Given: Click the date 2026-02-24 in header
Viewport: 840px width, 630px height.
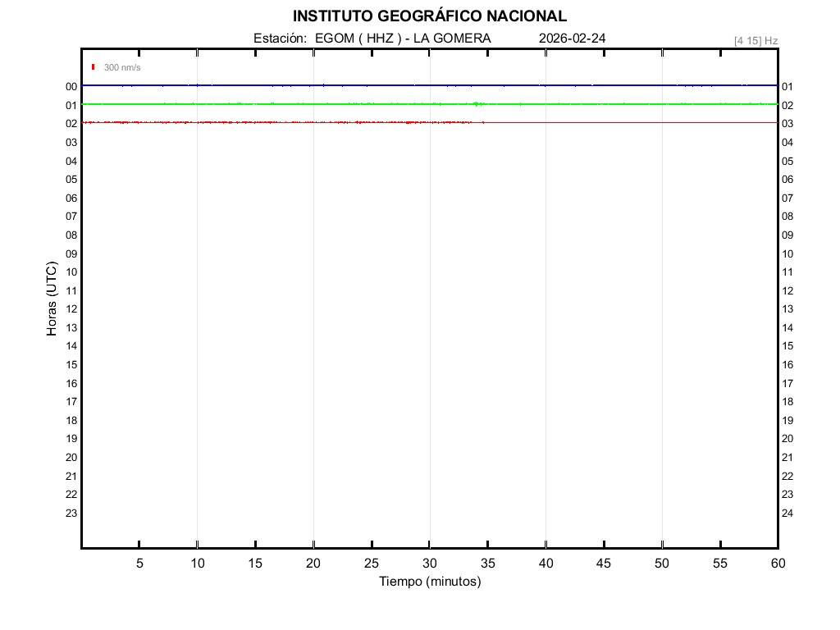Looking at the screenshot, I should tap(573, 39).
